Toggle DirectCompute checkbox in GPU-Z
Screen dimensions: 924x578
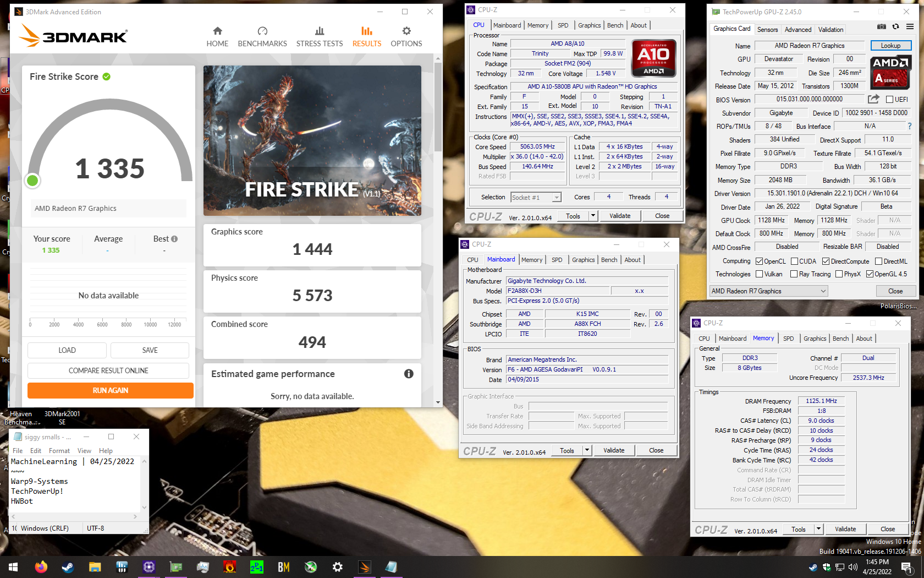(826, 261)
